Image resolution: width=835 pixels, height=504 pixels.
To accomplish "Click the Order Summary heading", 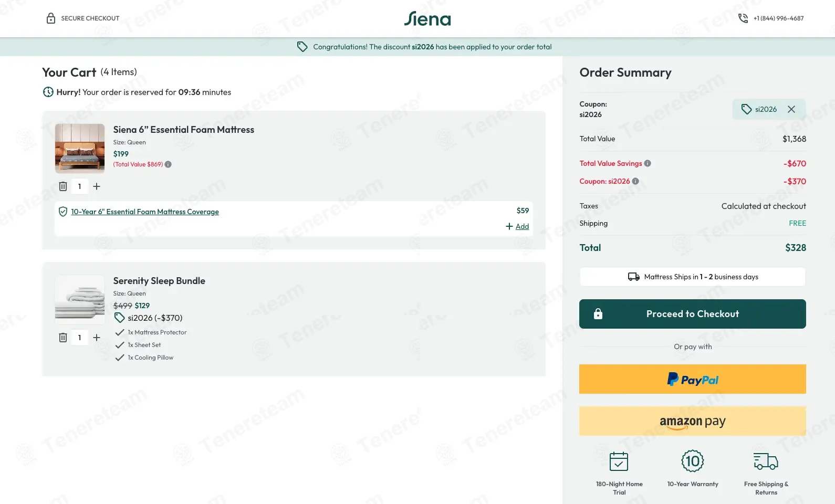I will coord(625,72).
